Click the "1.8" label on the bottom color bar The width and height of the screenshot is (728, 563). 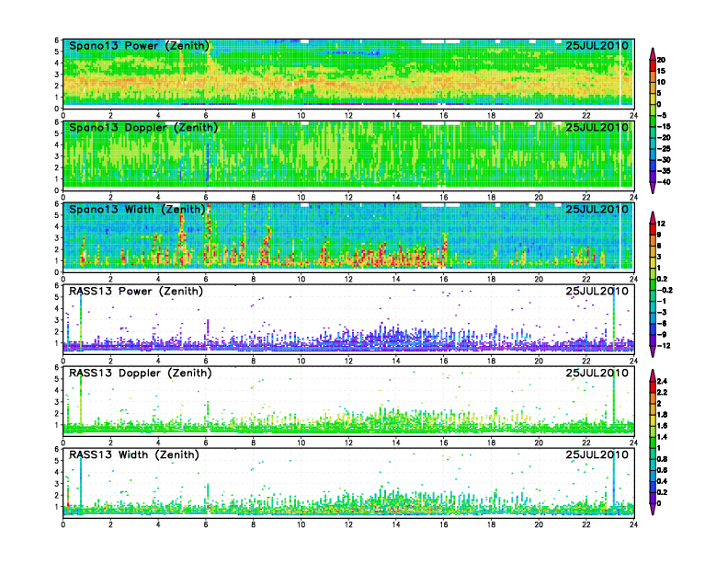pos(662,415)
